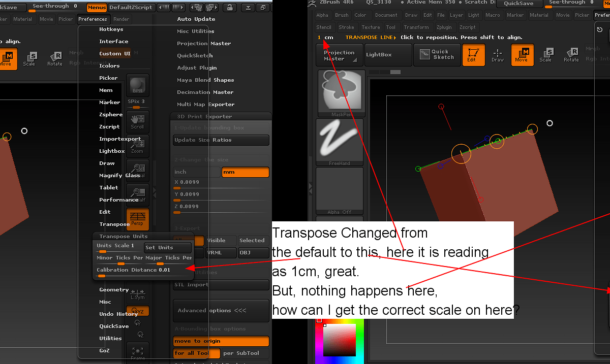Click the right tray arrows icon

click(177, 7)
